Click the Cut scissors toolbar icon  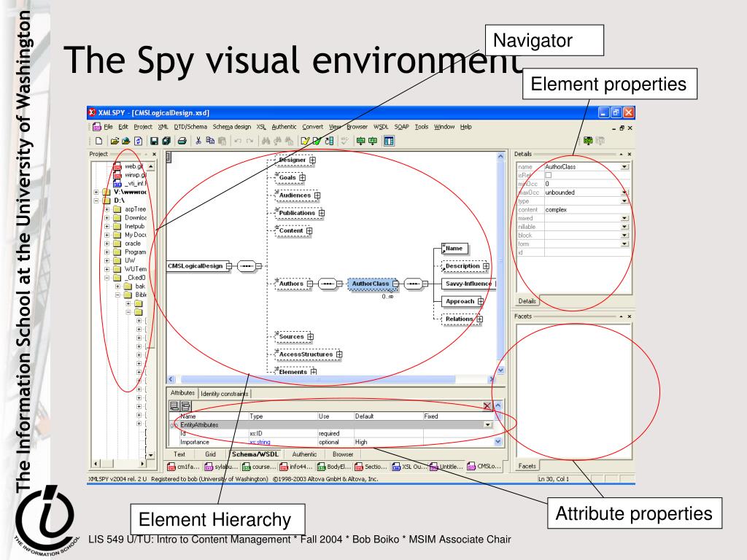[x=198, y=141]
